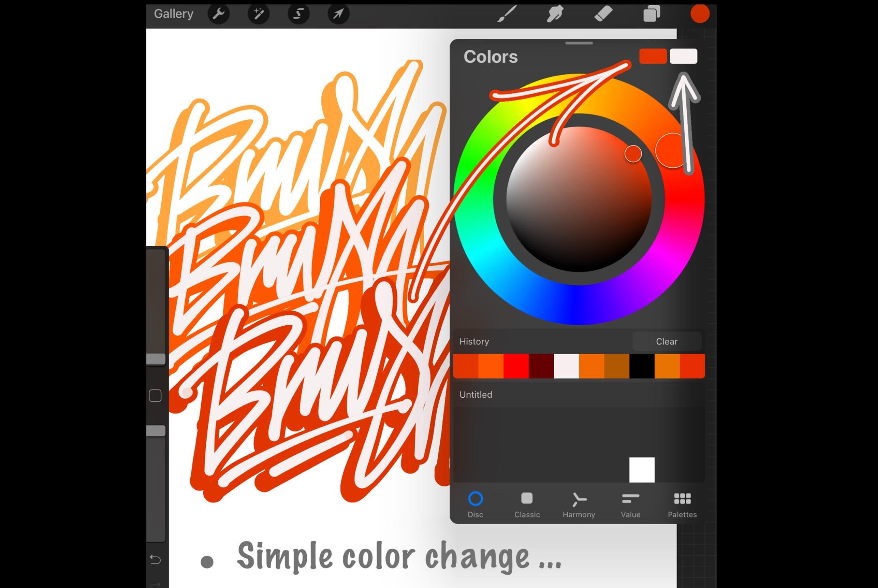Switch to Disc color mode

[475, 500]
